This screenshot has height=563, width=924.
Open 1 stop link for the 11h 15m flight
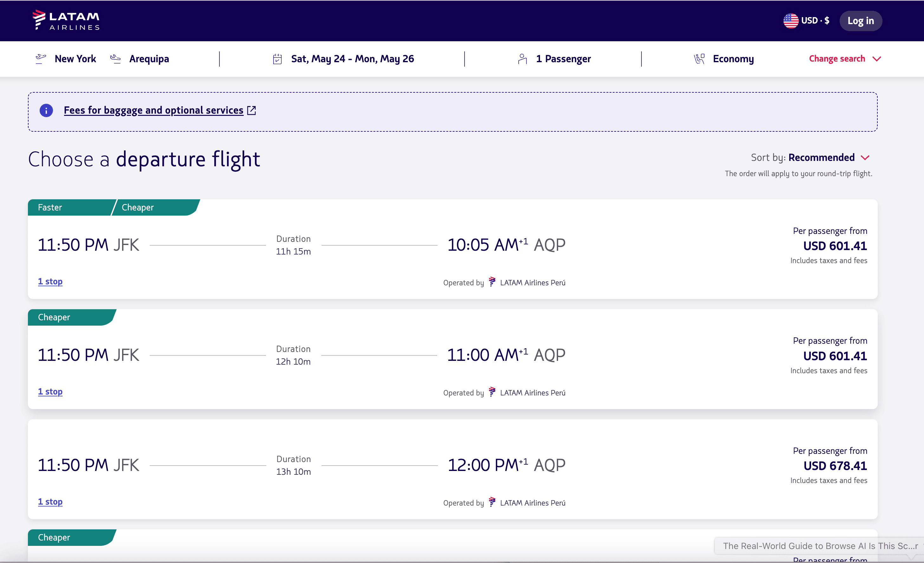(x=50, y=281)
